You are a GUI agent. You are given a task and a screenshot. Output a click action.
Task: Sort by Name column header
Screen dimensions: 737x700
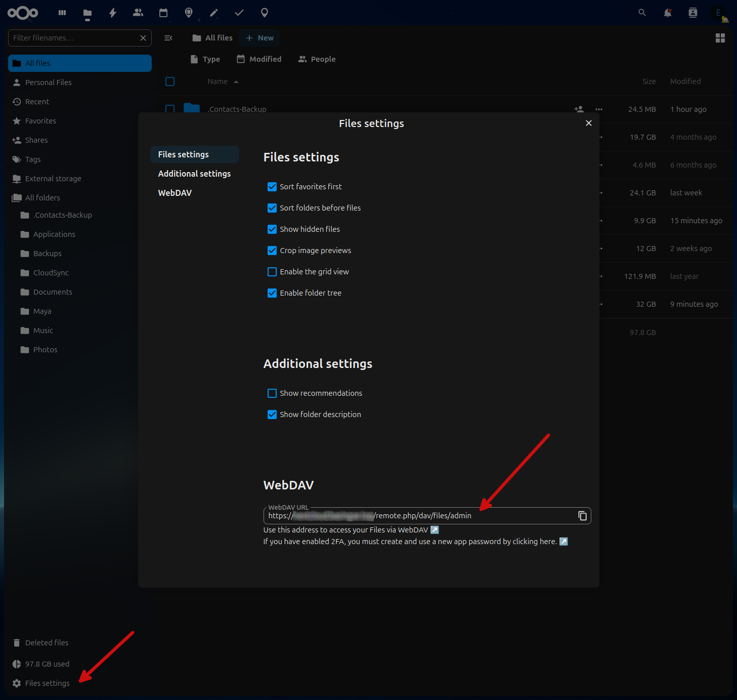tap(223, 81)
